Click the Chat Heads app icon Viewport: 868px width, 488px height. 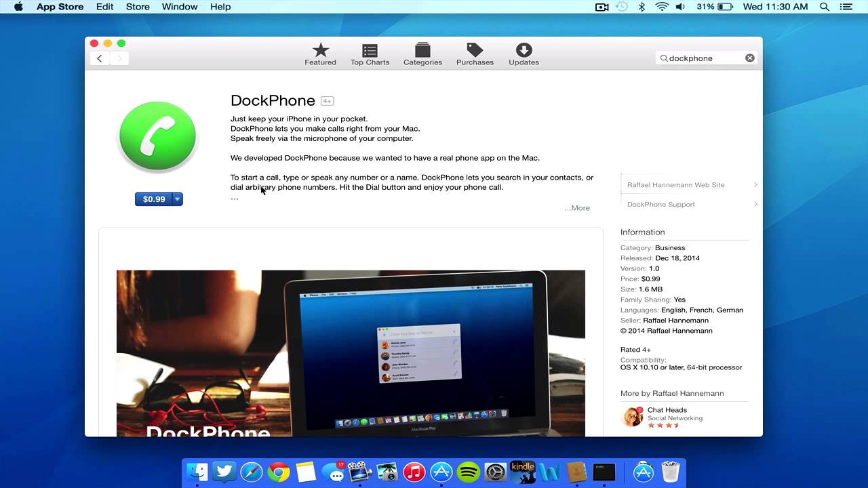pyautogui.click(x=632, y=417)
